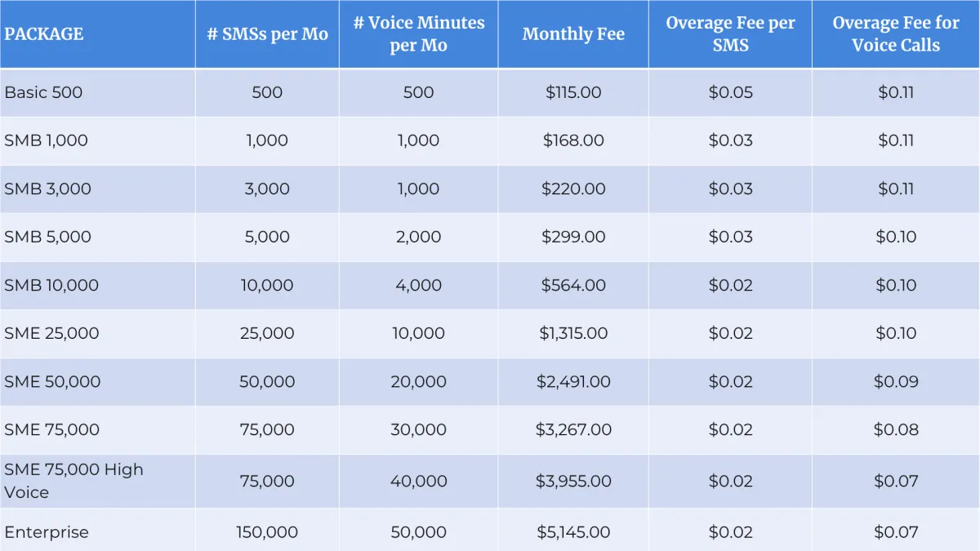Viewport: 980px width, 551px height.
Task: Select the 40,000 voice minutes cell
Action: [418, 481]
